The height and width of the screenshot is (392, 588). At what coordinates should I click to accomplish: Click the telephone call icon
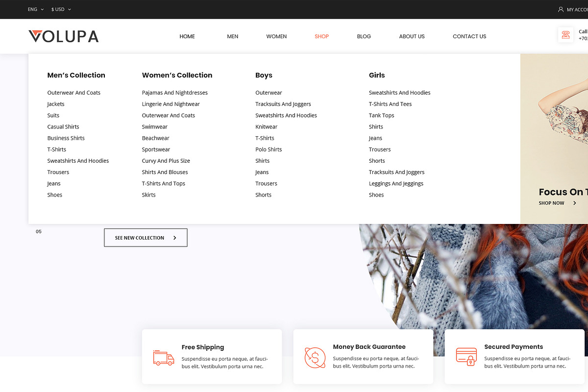[566, 35]
